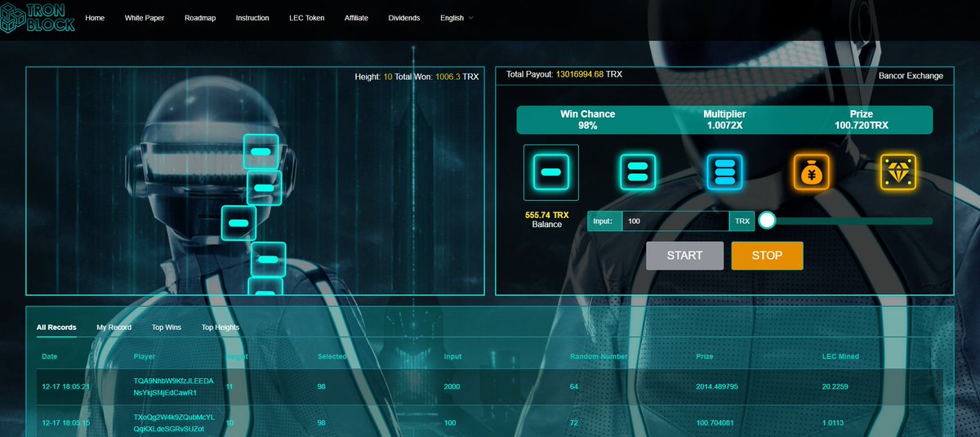Open the Instruction page
This screenshot has width=980, height=437.
(252, 18)
